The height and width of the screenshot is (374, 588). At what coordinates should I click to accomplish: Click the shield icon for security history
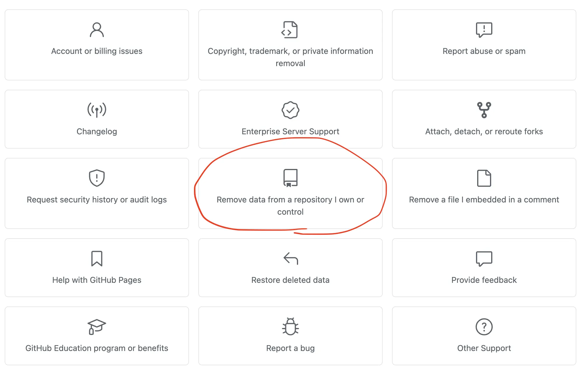click(x=97, y=178)
